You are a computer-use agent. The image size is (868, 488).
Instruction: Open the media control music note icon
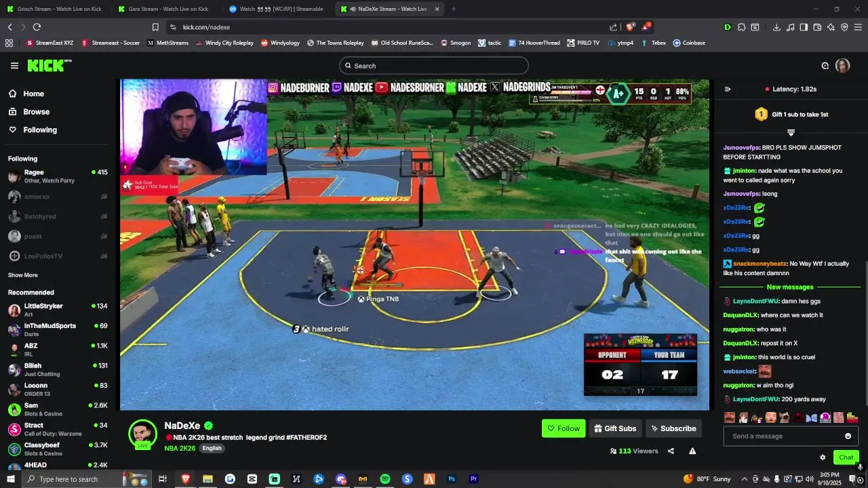click(790, 27)
